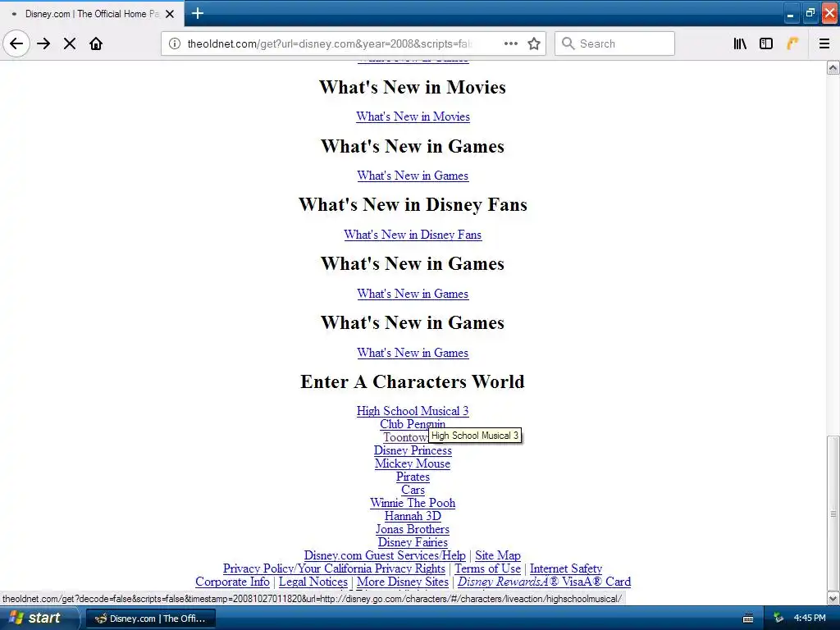The image size is (840, 630).
Task: Go back to the previous page
Action: click(16, 43)
